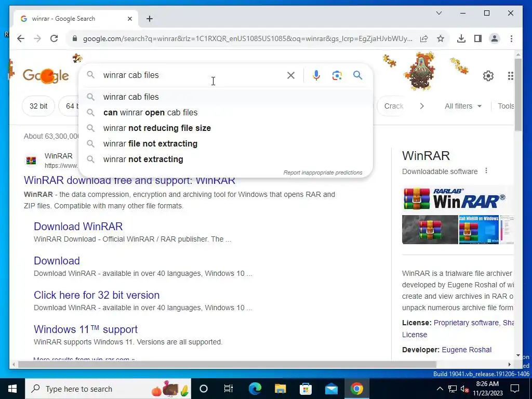Open the muted volume tray icon
This screenshot has width=532, height=399.
pyautogui.click(x=465, y=389)
